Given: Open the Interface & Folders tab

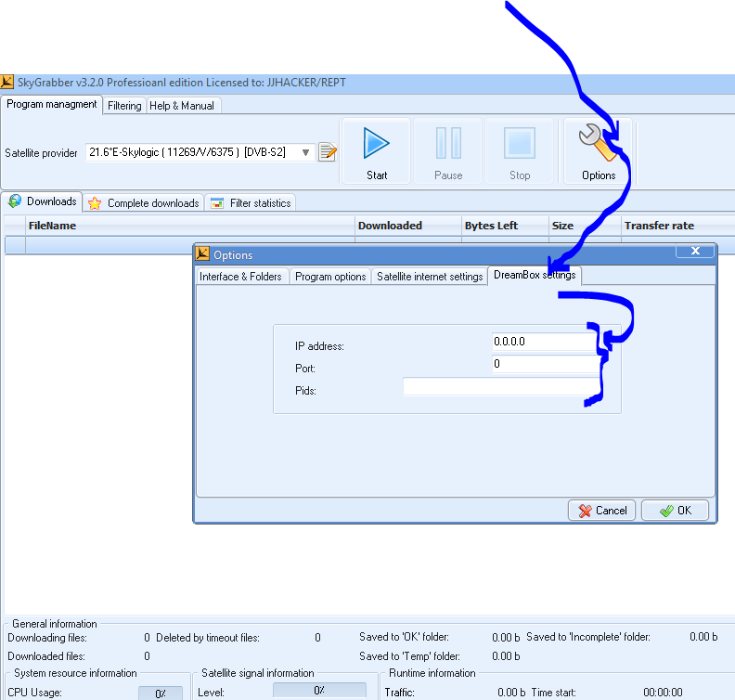Looking at the screenshot, I should (x=240, y=277).
